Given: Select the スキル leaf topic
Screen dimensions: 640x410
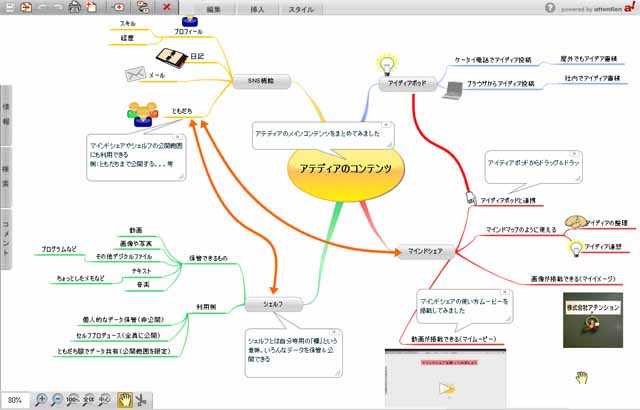Looking at the screenshot, I should click(x=128, y=24).
